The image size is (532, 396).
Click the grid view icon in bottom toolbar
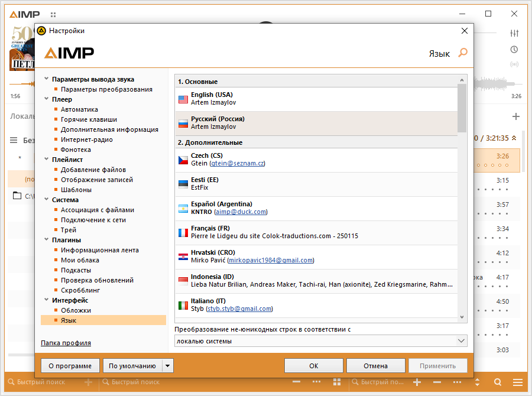tap(337, 382)
